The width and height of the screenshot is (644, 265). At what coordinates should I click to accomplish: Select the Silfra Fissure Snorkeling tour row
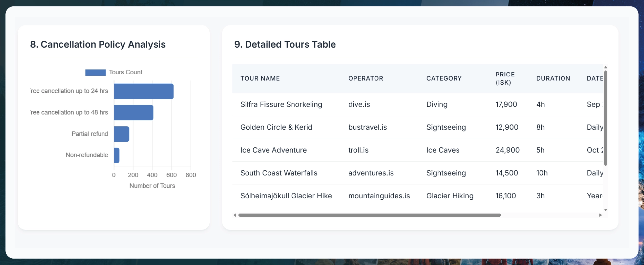click(281, 104)
